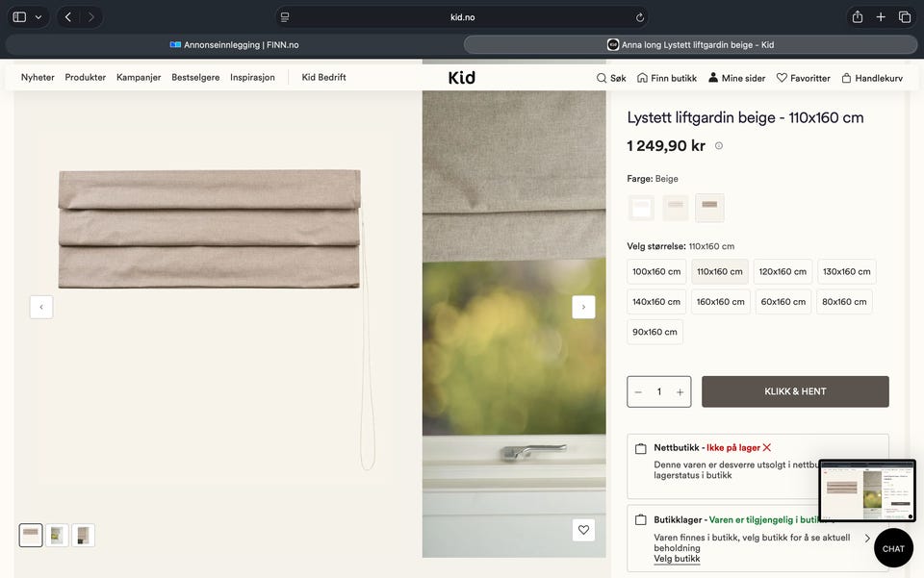The width and height of the screenshot is (924, 578).
Task: Open Favoritter heart in header
Action: coord(782,78)
